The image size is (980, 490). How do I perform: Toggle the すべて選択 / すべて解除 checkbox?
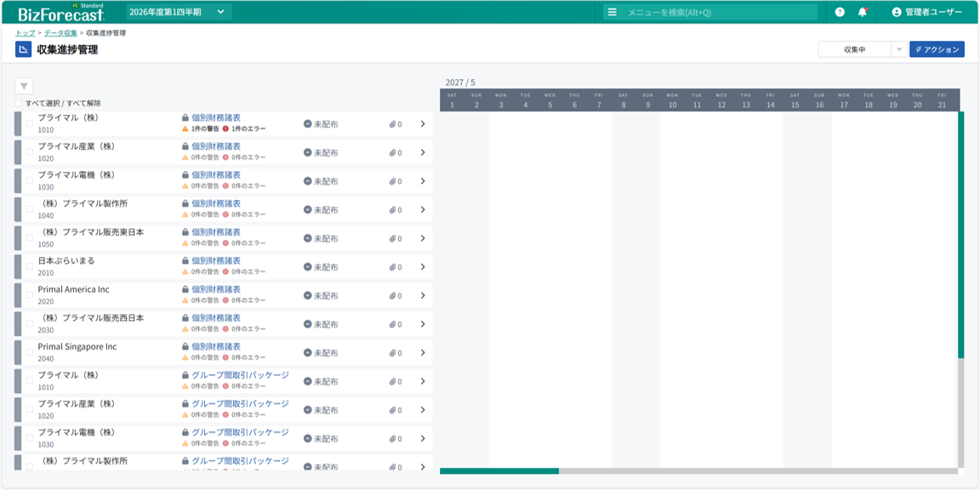[19, 103]
